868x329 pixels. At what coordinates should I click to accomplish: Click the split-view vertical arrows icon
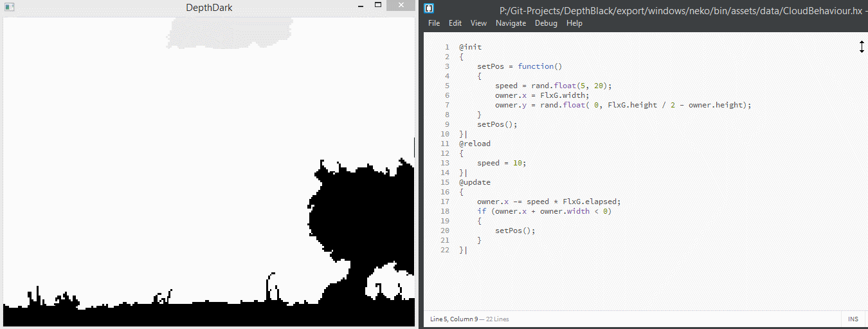pyautogui.click(x=862, y=47)
